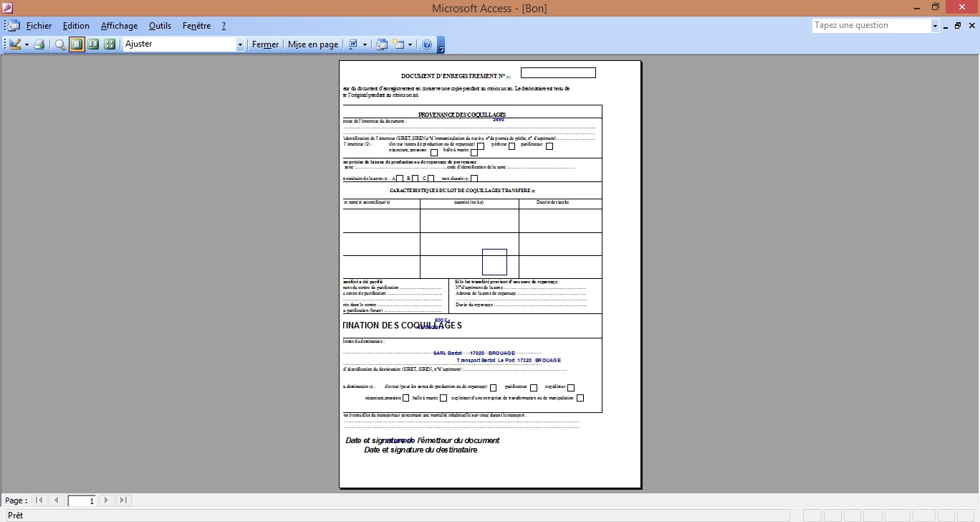The width and height of the screenshot is (980, 522).
Task: Show the Database window icon
Action: (382, 44)
